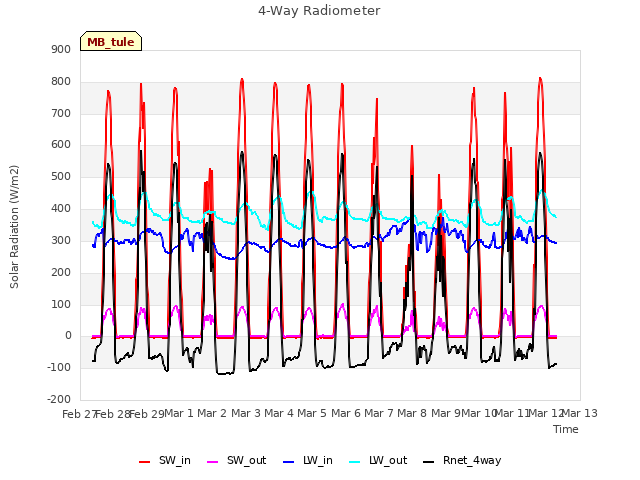This screenshot has height=480, width=640.
Task: Click the cyan LW_out legend swatch
Action: point(355,462)
